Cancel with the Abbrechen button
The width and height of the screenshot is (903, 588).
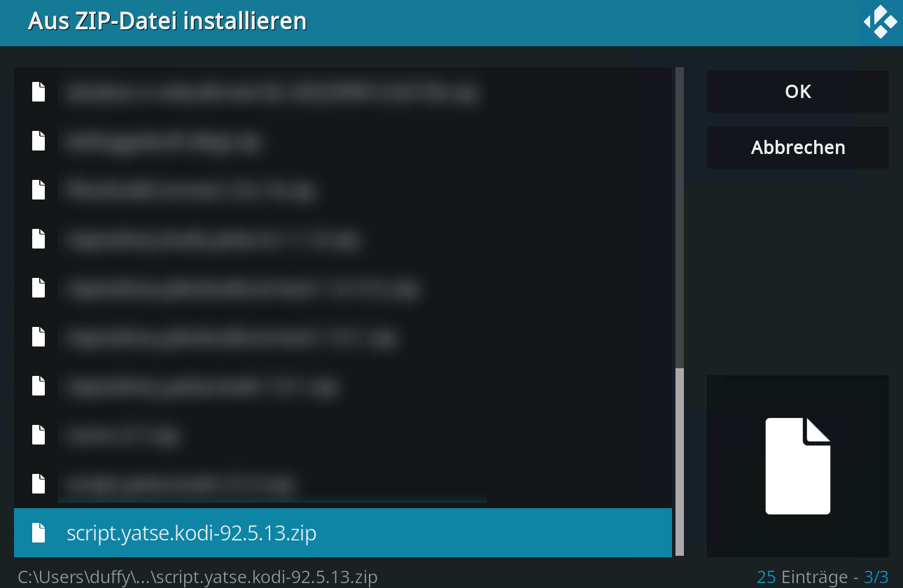[x=798, y=148]
